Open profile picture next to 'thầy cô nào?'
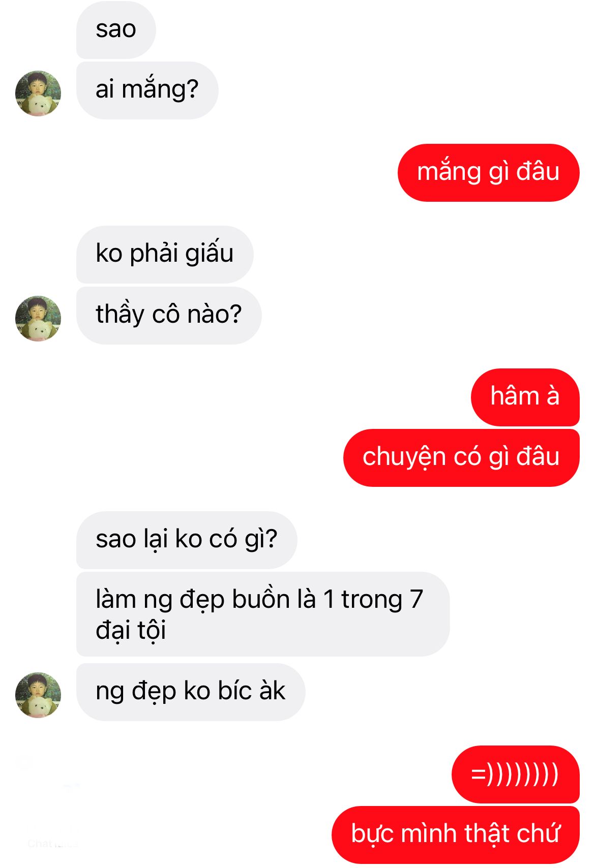595x868 pixels. click(x=38, y=319)
